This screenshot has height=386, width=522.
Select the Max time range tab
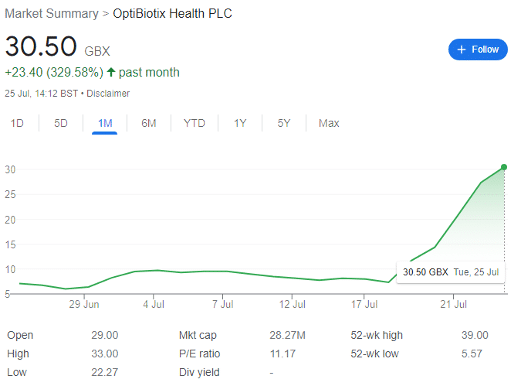[x=329, y=123]
